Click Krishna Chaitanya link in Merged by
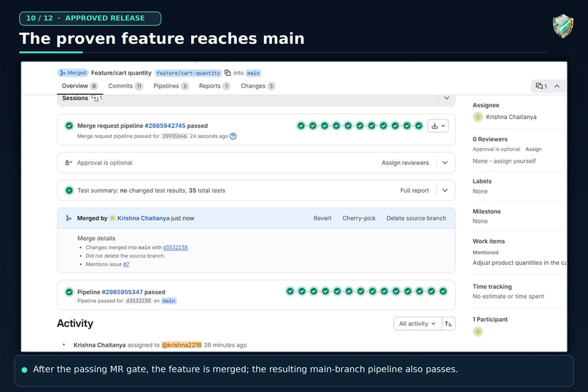The image size is (588, 392). [x=143, y=218]
